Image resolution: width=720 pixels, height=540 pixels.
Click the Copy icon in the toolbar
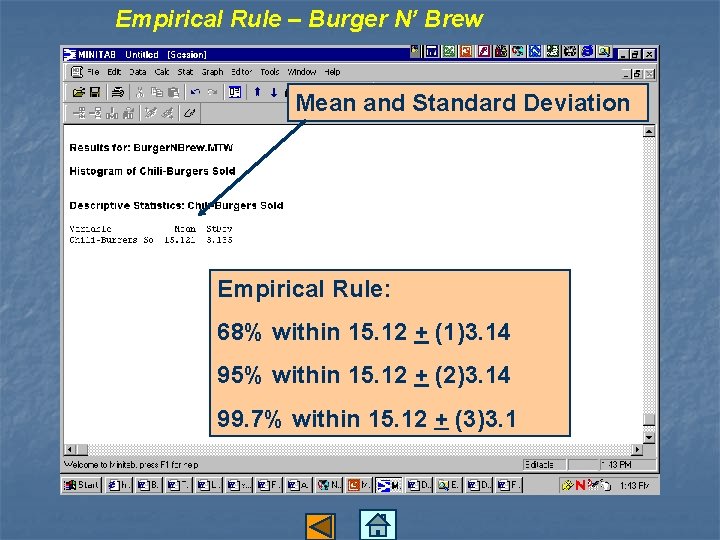[x=157, y=92]
